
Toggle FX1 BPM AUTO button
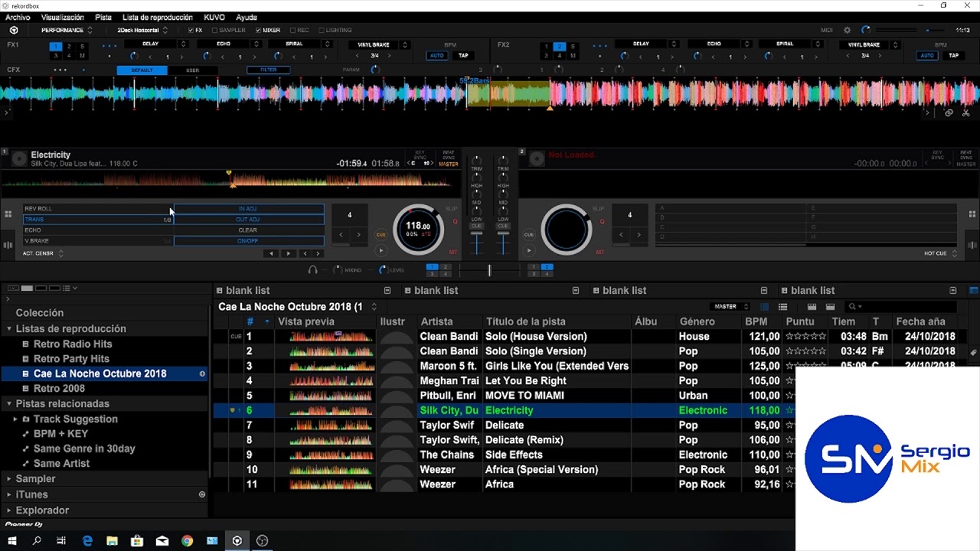click(x=437, y=56)
